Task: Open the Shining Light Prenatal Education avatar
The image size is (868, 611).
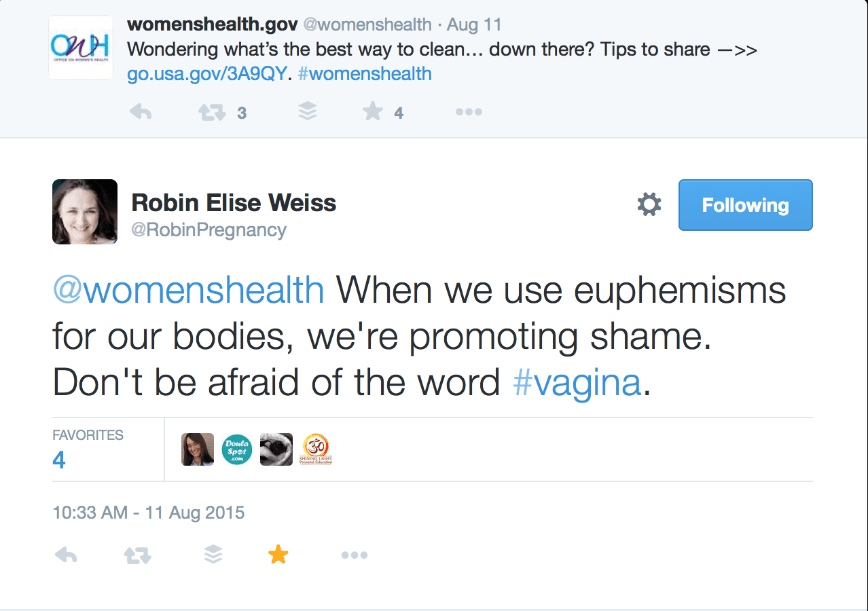Action: pyautogui.click(x=316, y=449)
